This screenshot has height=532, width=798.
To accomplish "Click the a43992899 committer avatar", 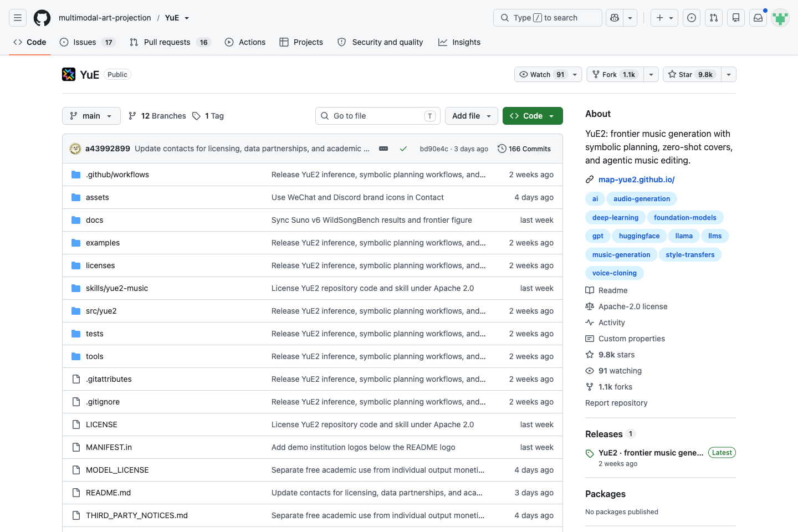I will click(75, 149).
